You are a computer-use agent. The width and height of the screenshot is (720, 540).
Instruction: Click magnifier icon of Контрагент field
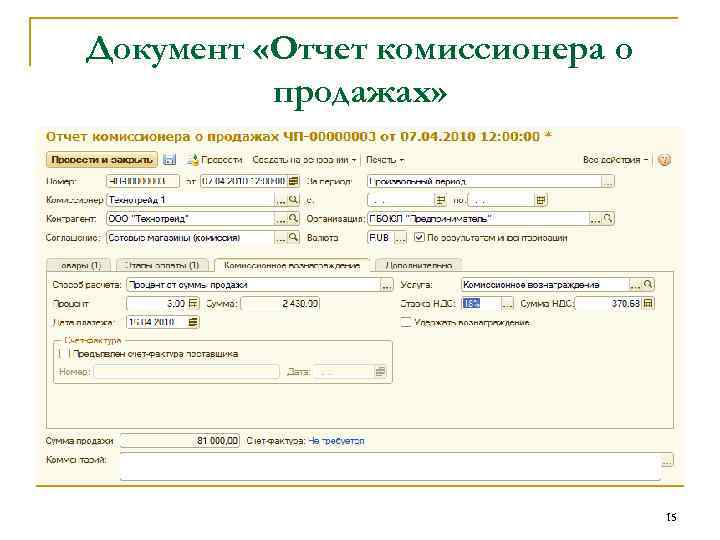293,219
